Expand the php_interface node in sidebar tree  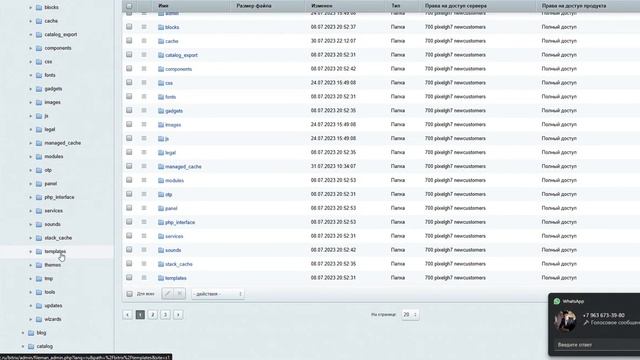pyautogui.click(x=30, y=197)
